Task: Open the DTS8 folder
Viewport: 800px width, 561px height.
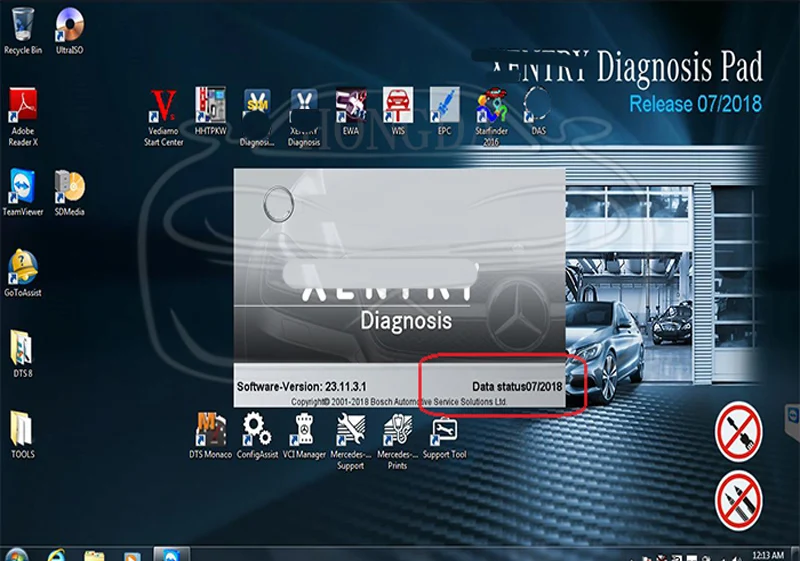Action: [22, 354]
